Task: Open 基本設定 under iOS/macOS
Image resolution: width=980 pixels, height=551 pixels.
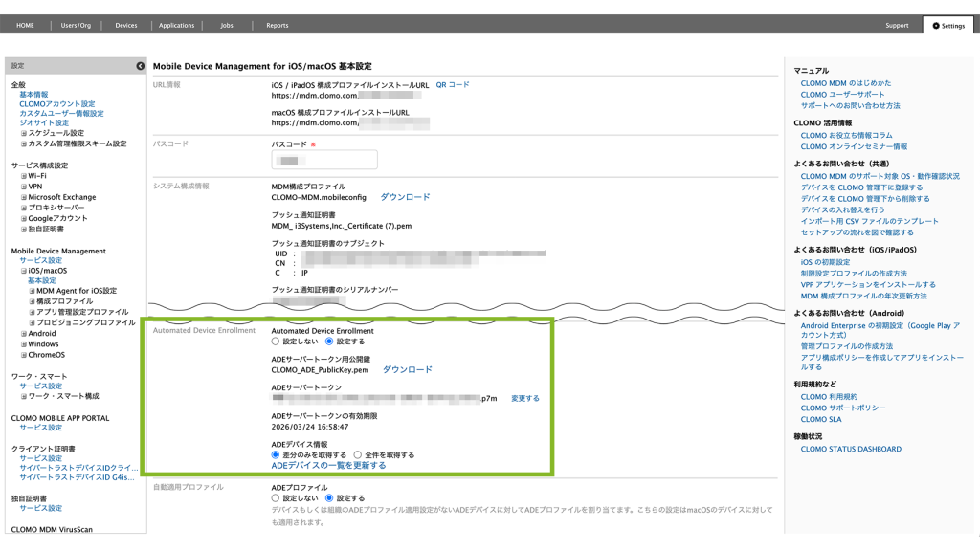Action: [42, 281]
